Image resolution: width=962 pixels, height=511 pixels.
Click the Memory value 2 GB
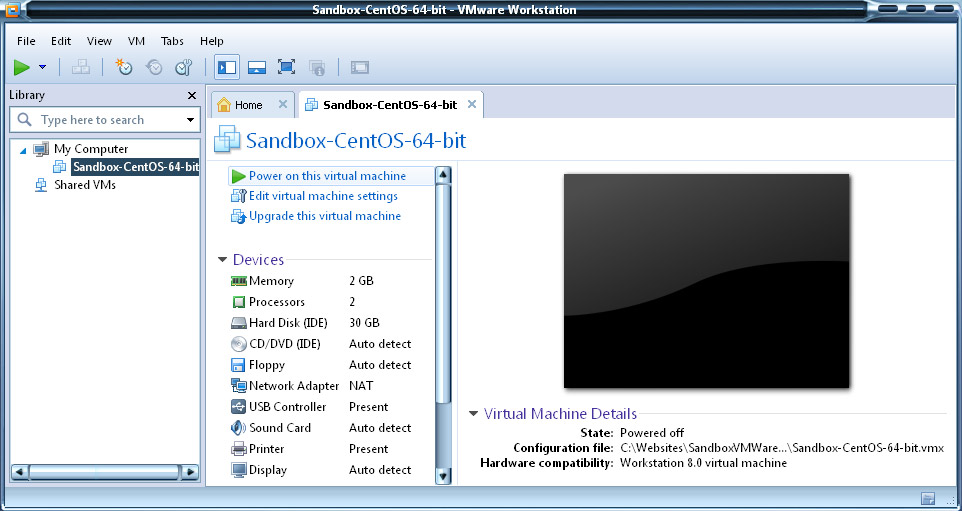[361, 281]
